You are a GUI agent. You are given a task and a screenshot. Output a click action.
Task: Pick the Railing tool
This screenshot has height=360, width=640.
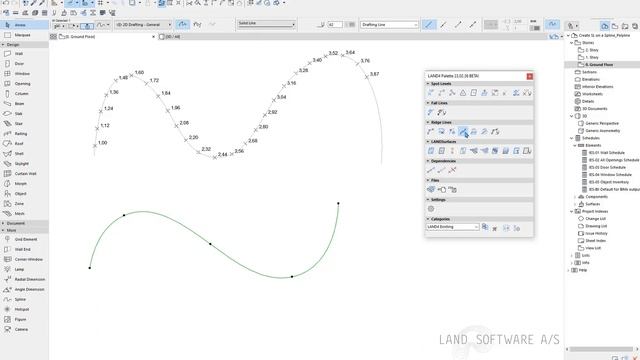pyautogui.click(x=24, y=133)
